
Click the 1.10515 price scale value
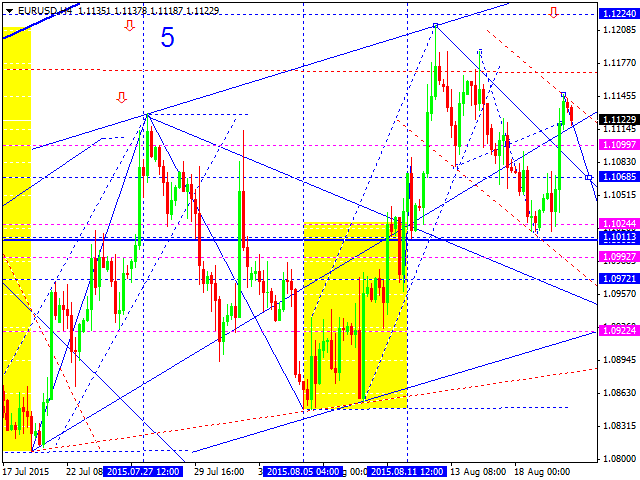click(619, 195)
